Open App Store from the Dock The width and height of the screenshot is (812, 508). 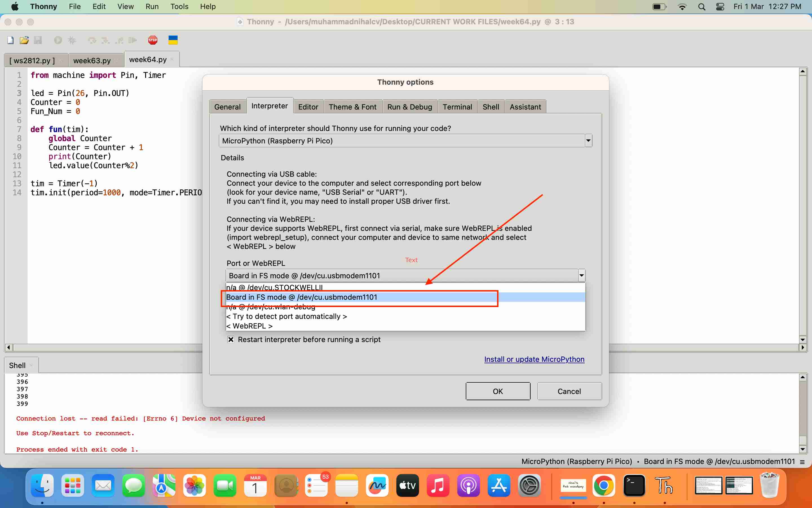coord(499,485)
